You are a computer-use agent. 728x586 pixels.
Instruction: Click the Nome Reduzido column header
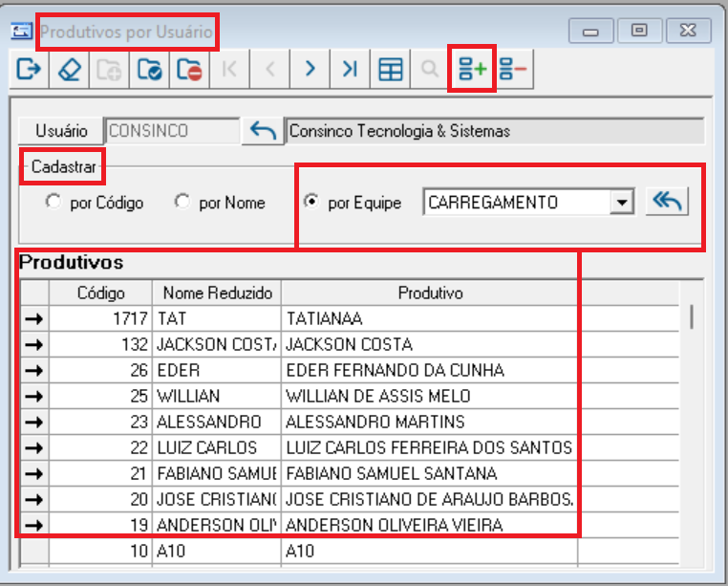tap(217, 293)
